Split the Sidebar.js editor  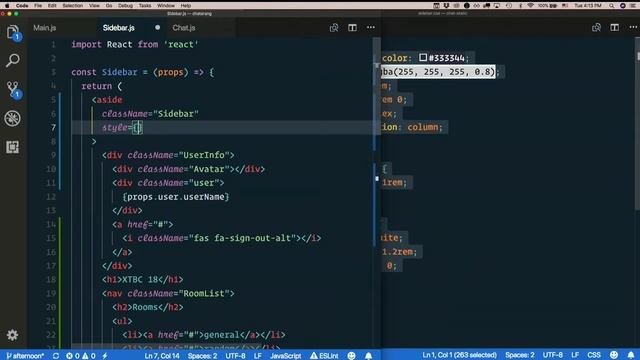point(352,28)
